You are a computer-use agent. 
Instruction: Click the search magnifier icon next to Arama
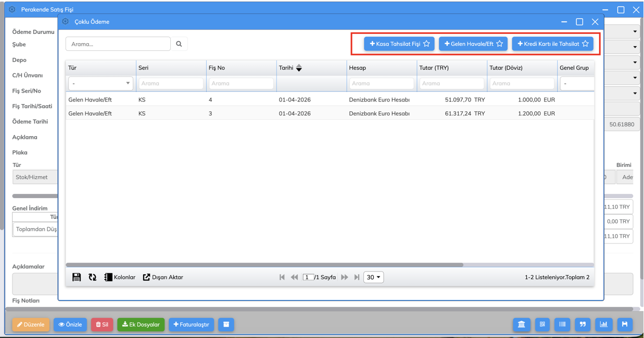pos(179,44)
